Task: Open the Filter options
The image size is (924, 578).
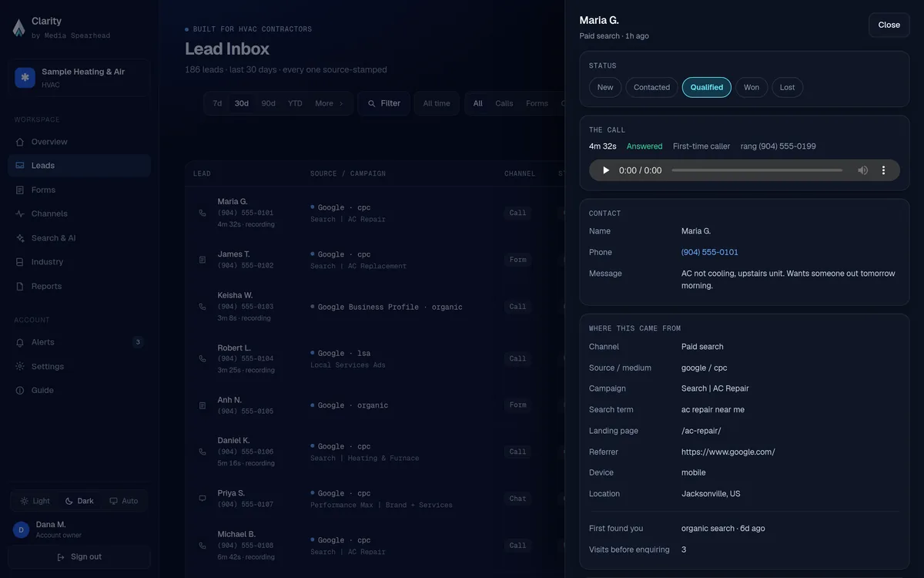Action: point(383,103)
